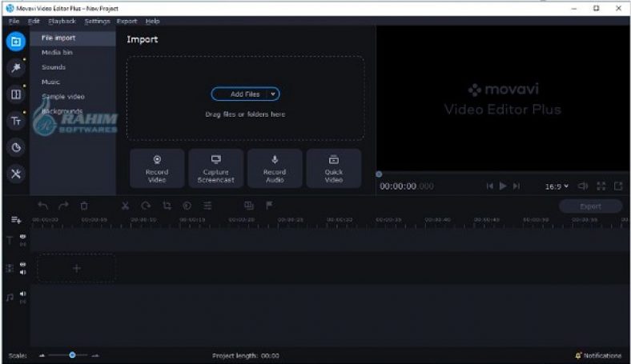This screenshot has height=364, width=631.
Task: Open the Add Track menu icon
Action: (x=15, y=219)
